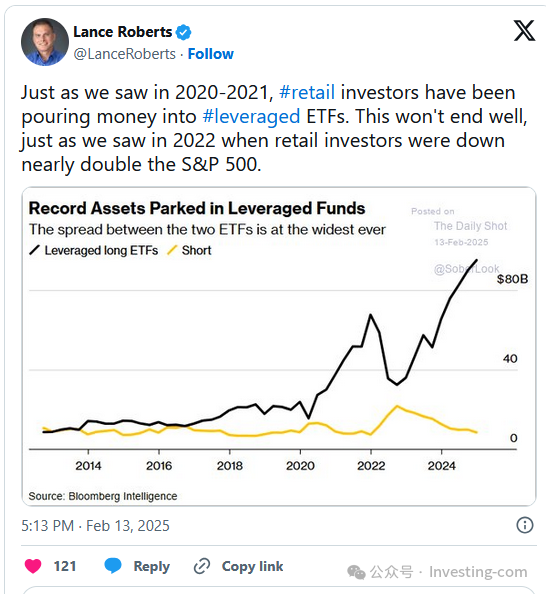Like the tweet with heart icon
This screenshot has height=594, width=546.
[33, 566]
